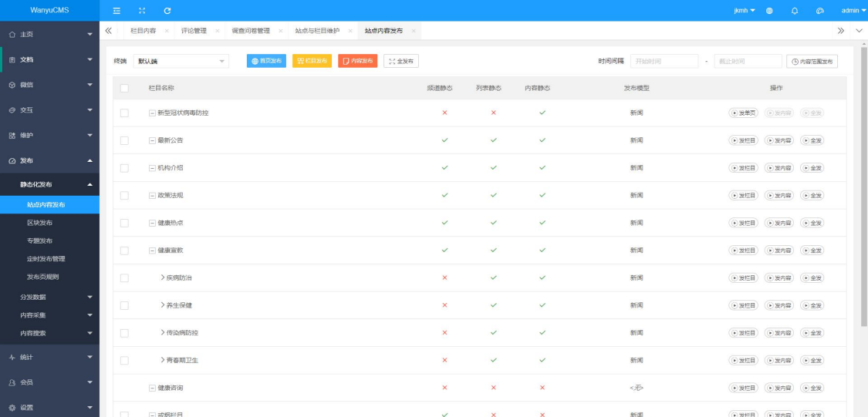Open the notification bell icon
The height and width of the screenshot is (417, 868).
[795, 11]
